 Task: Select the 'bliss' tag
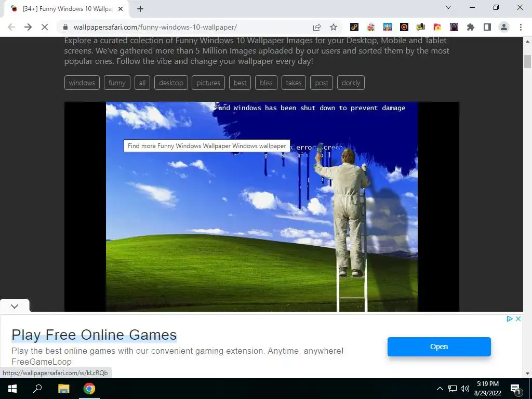coord(267,83)
